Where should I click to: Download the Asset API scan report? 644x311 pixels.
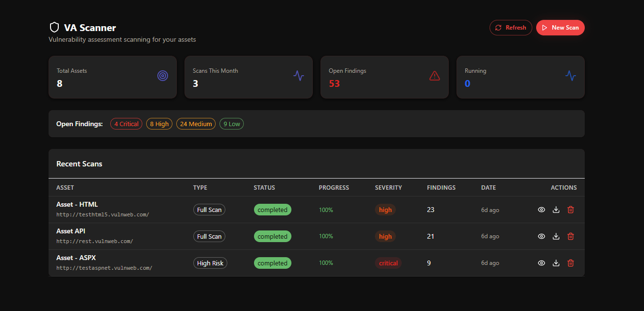pyautogui.click(x=556, y=236)
